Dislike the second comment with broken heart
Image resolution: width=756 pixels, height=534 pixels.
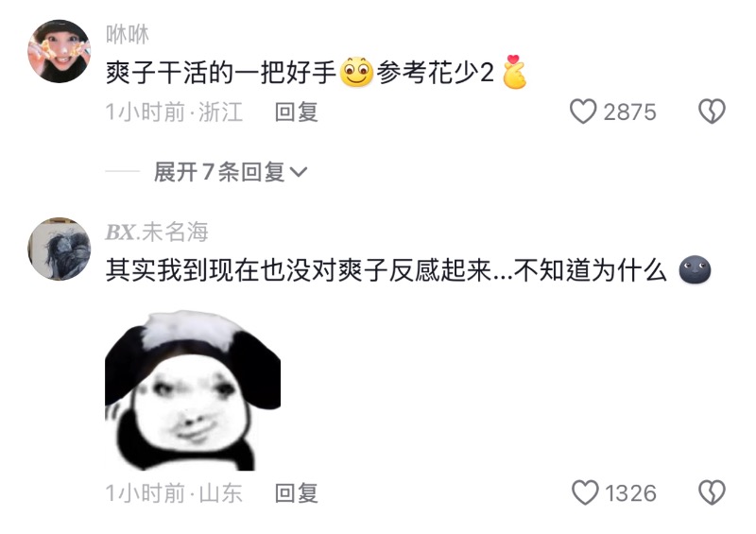pos(712,492)
